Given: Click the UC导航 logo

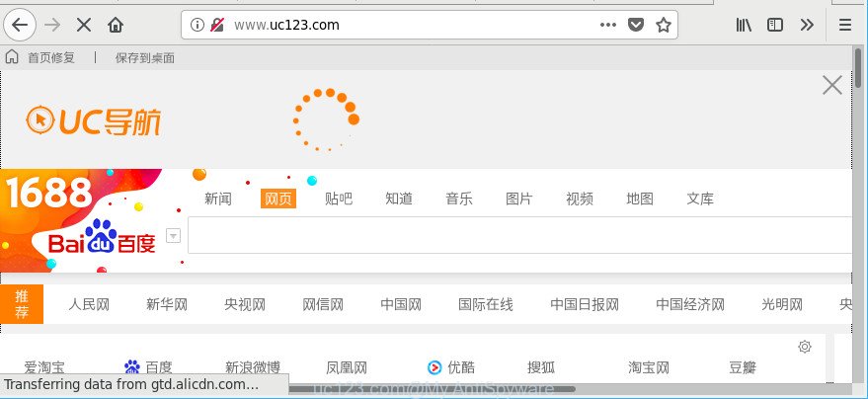Looking at the screenshot, I should [94, 121].
